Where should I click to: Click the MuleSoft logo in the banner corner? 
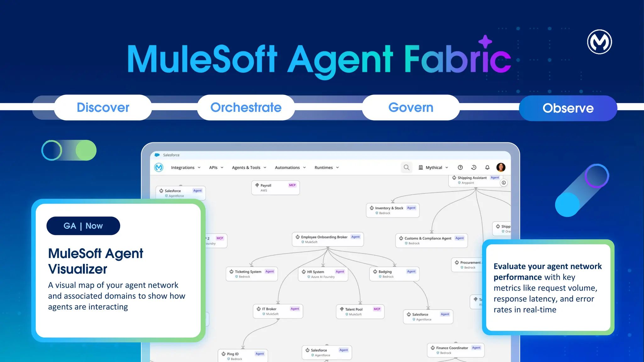click(599, 42)
